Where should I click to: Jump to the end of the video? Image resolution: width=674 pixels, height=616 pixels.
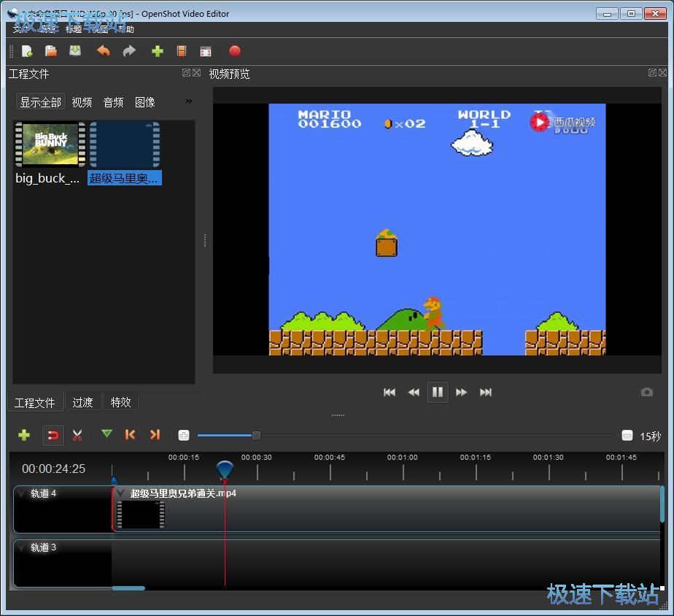[x=486, y=393]
